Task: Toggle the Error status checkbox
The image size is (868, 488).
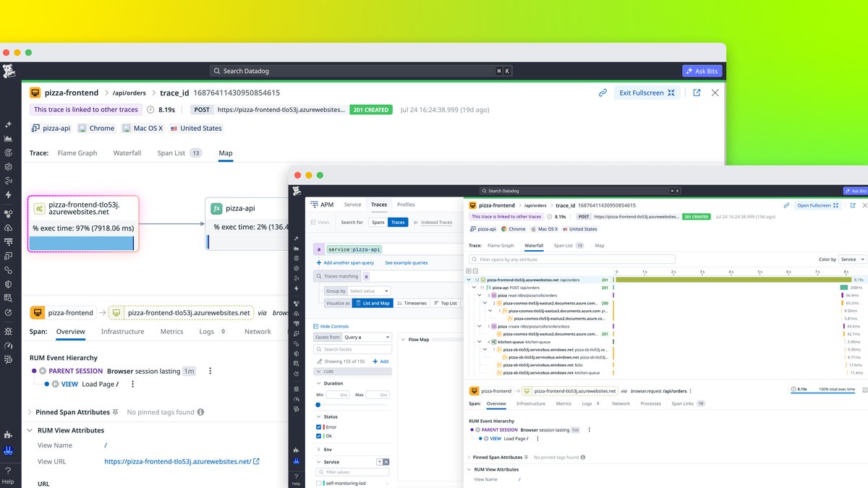Action: [319, 427]
